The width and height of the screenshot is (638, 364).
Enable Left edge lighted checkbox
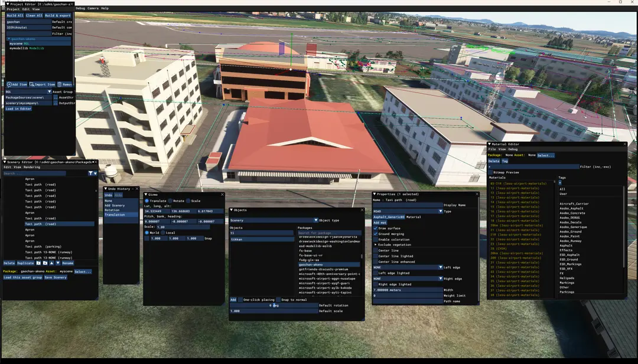(x=375, y=273)
